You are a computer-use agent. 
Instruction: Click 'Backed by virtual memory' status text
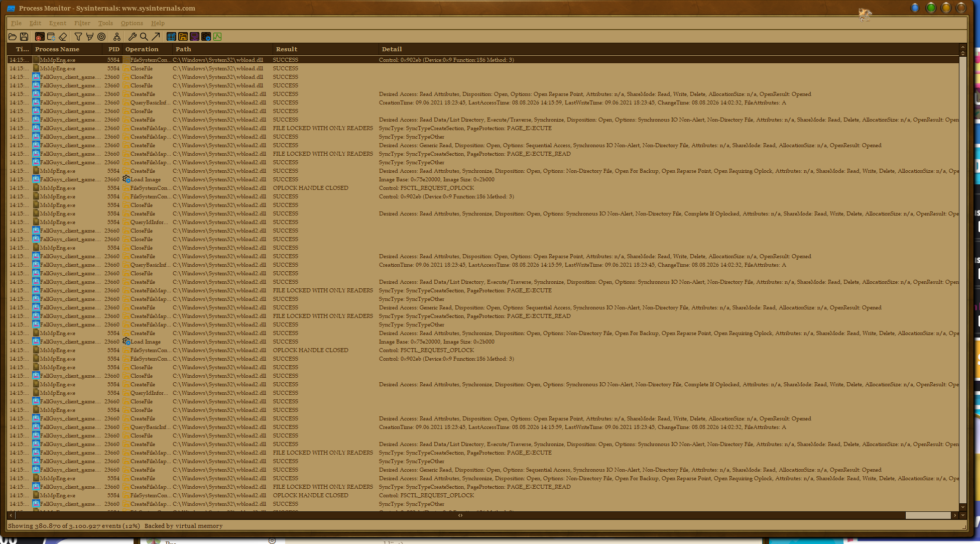tap(184, 526)
